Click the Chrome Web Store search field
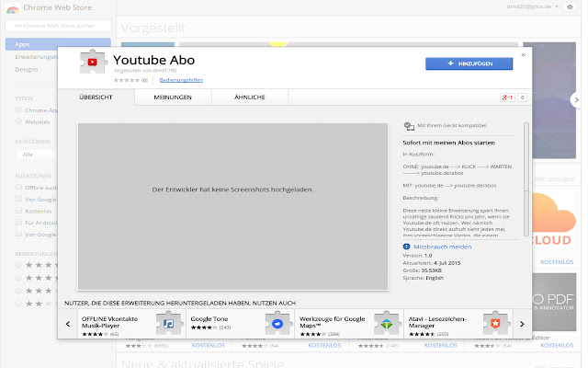The width and height of the screenshot is (588, 368). (58, 26)
